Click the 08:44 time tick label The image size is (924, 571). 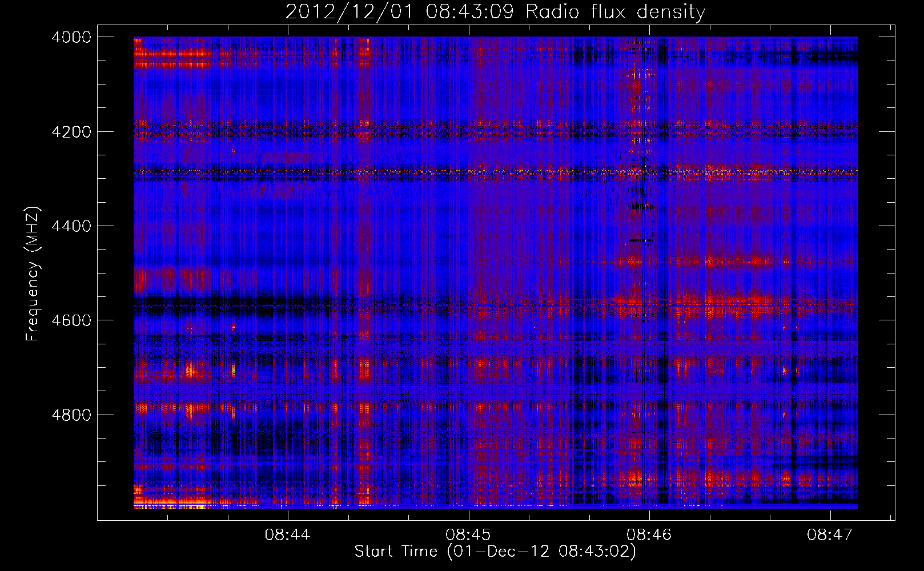[x=287, y=534]
